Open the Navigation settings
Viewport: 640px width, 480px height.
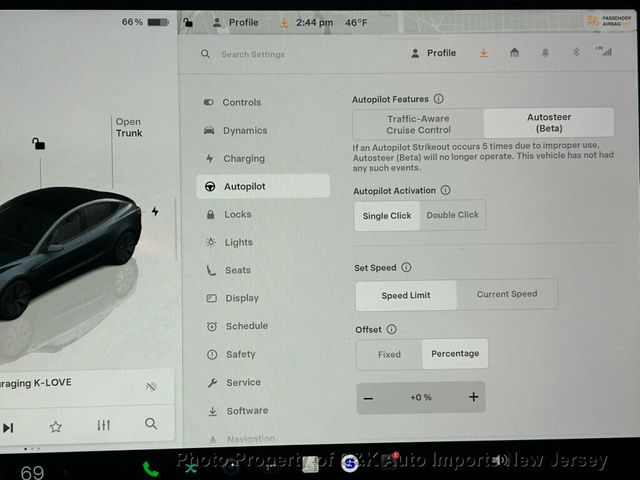coord(242,439)
